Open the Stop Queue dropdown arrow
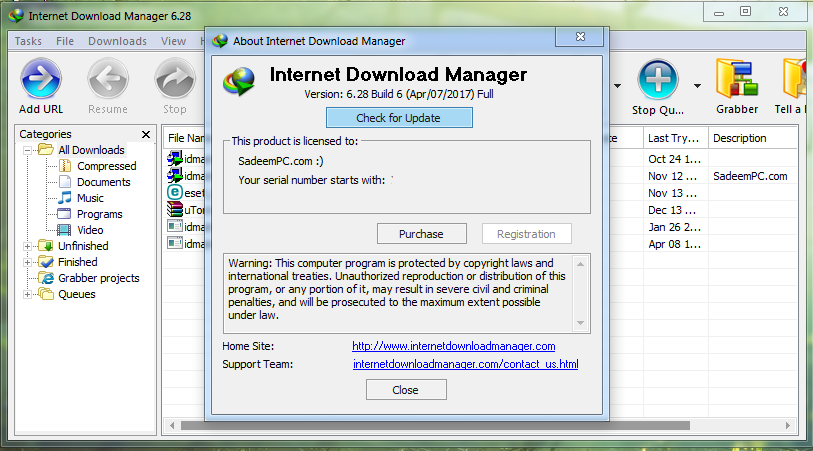 [697, 86]
